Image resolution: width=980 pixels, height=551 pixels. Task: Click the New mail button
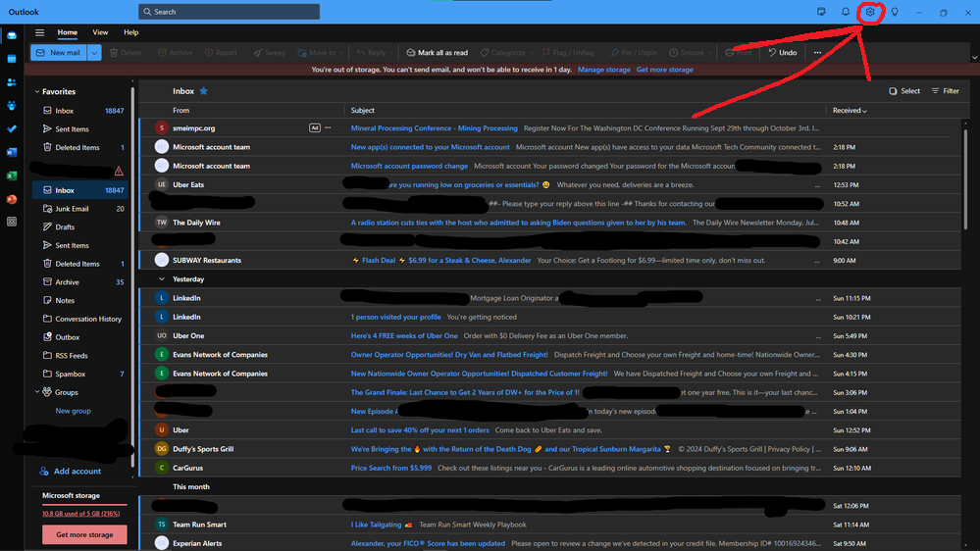pos(59,53)
